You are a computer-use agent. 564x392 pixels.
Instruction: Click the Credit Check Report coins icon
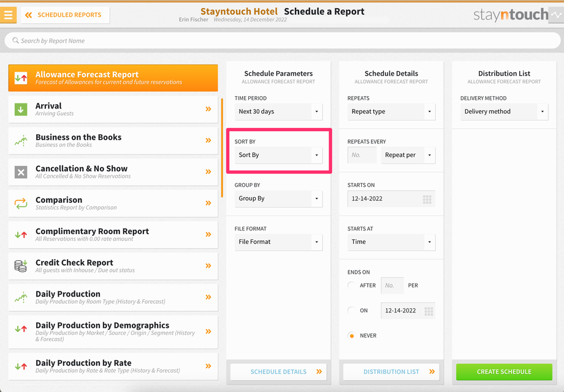coord(21,266)
